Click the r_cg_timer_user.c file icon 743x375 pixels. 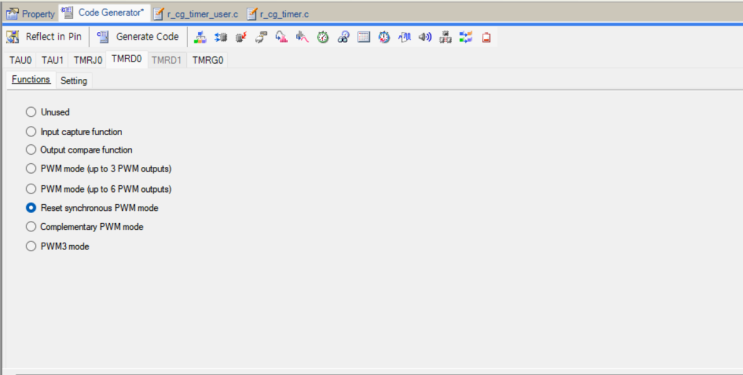click(158, 14)
